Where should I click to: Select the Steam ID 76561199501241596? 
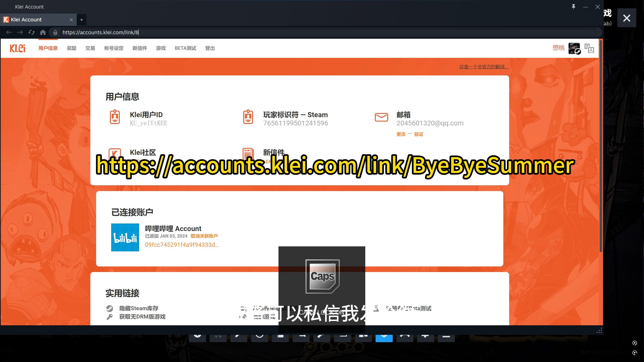pyautogui.click(x=296, y=123)
